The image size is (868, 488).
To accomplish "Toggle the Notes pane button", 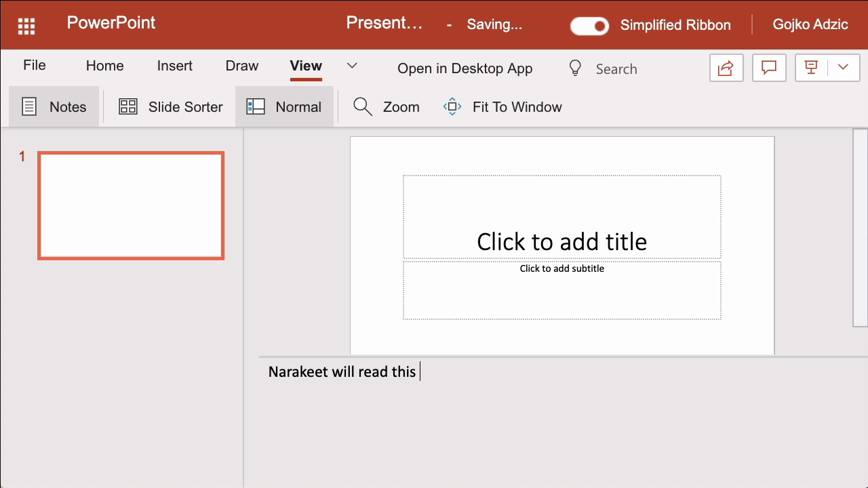I will click(x=54, y=106).
